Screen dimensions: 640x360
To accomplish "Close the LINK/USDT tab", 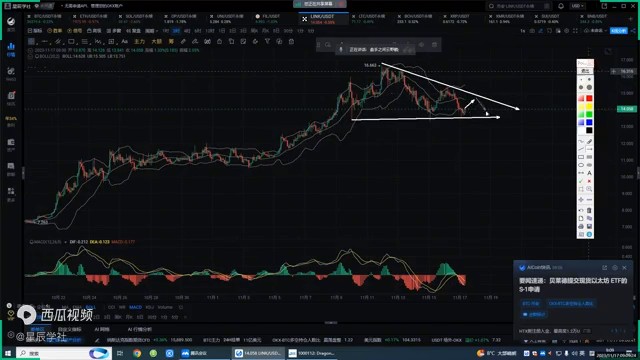I will [304, 19].
